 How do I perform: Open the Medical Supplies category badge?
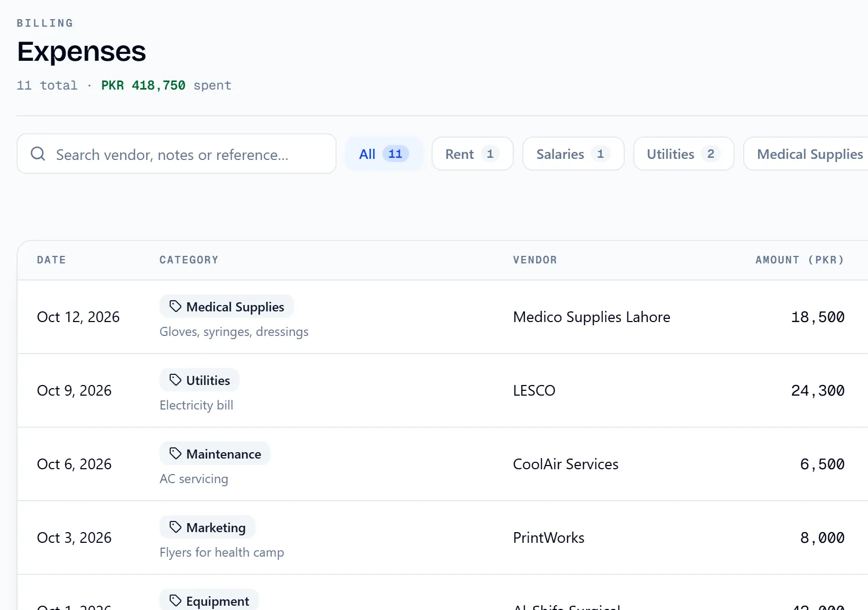tap(227, 307)
